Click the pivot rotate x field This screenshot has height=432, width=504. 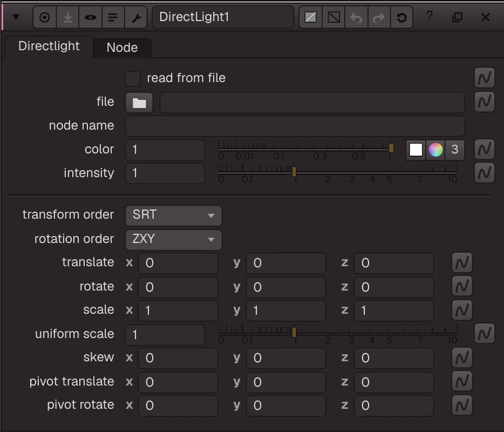tap(178, 406)
